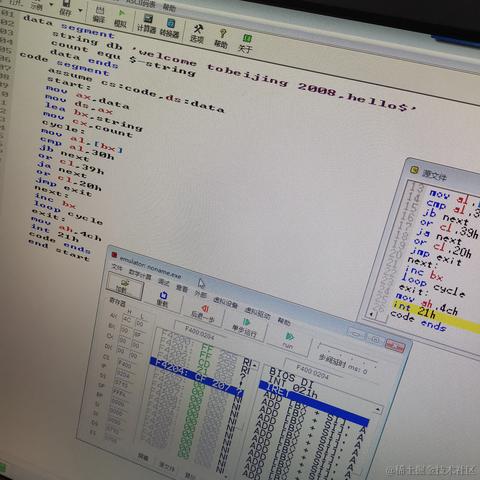Click 'count equ $-string' line in editor
The width and height of the screenshot is (480, 480).
click(x=123, y=58)
